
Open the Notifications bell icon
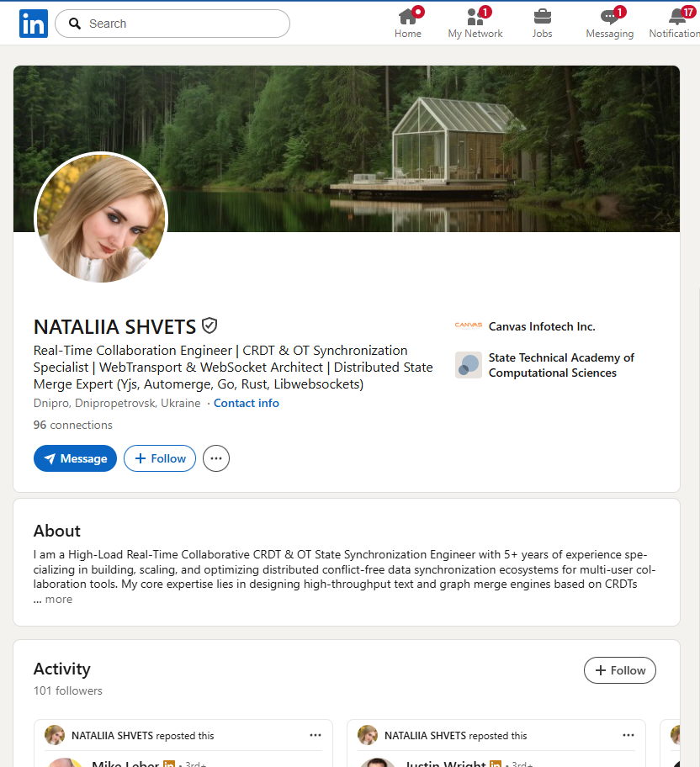tap(677, 17)
